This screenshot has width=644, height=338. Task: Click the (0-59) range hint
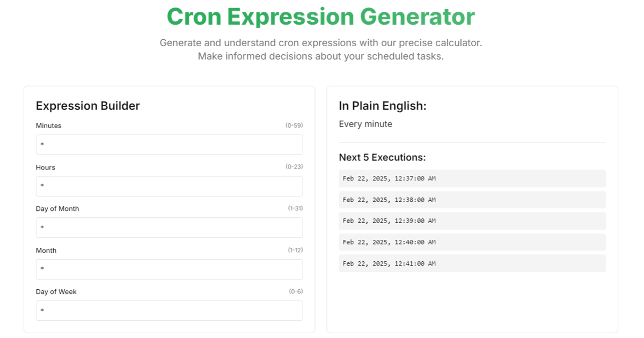point(294,126)
